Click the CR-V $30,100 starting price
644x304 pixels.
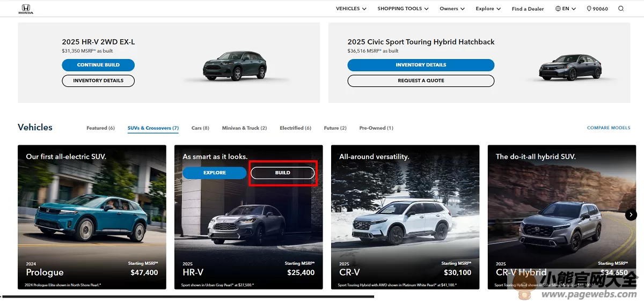coord(457,272)
